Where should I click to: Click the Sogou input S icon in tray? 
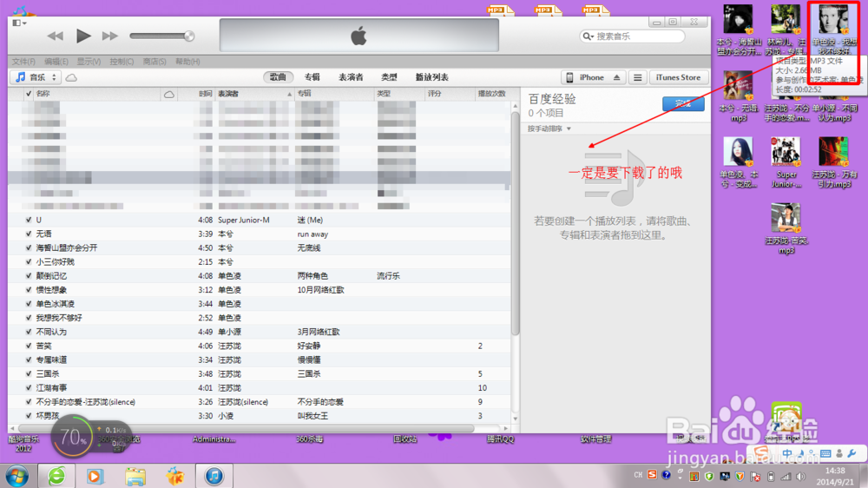pos(652,475)
